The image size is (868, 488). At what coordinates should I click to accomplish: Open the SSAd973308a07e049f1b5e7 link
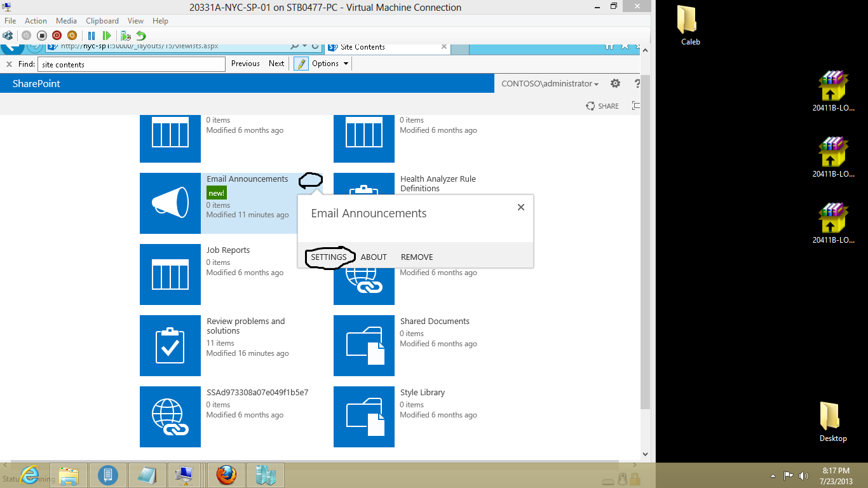257,393
